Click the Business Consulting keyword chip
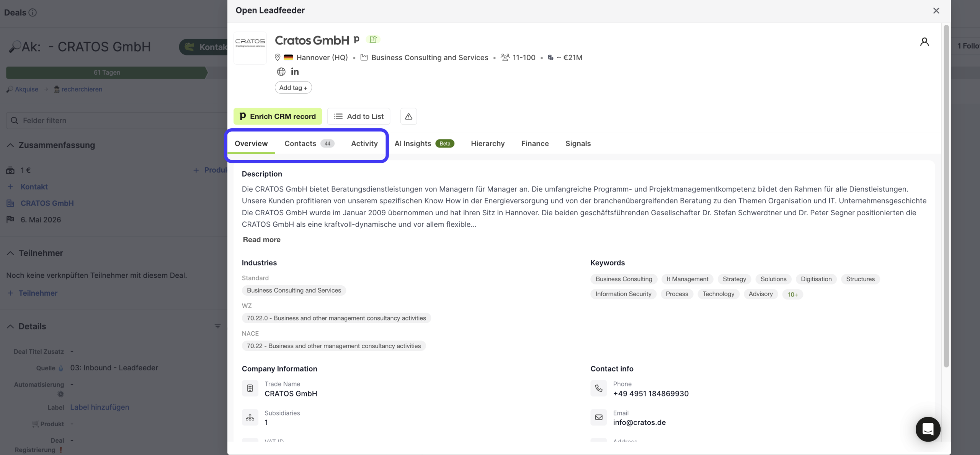This screenshot has height=455, width=980. tap(624, 279)
